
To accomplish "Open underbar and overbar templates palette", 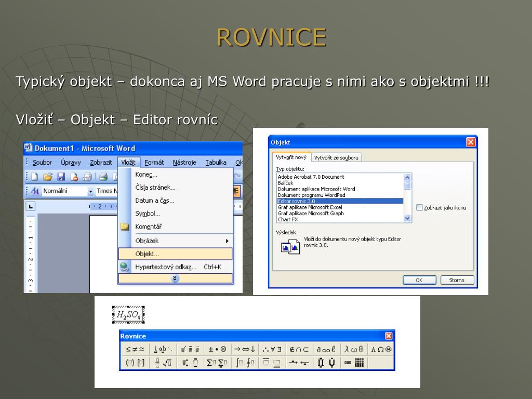I will pos(272,363).
